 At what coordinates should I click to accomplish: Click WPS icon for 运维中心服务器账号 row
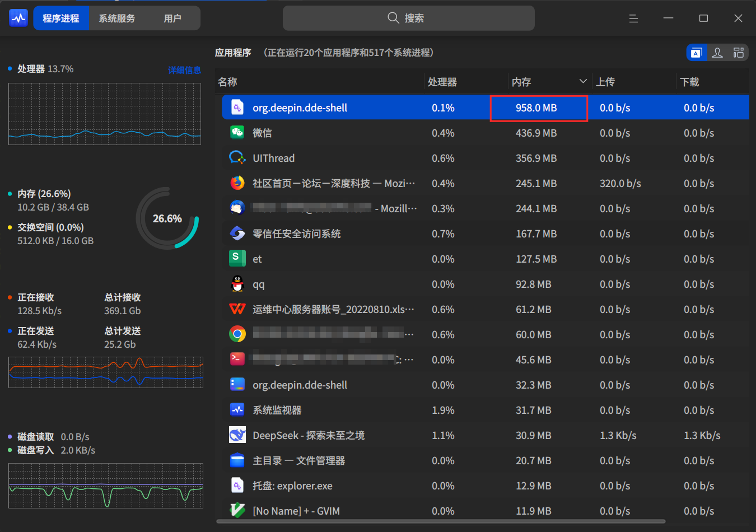[x=237, y=309]
